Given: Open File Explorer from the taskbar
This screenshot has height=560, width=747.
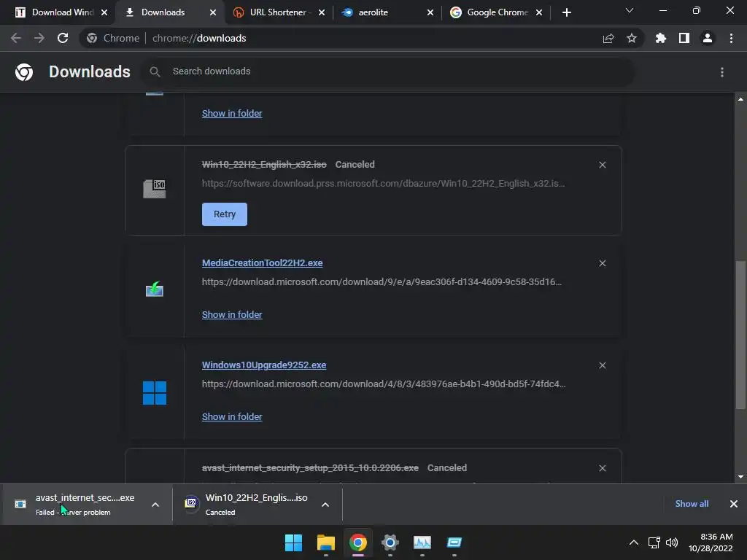Looking at the screenshot, I should click(326, 542).
